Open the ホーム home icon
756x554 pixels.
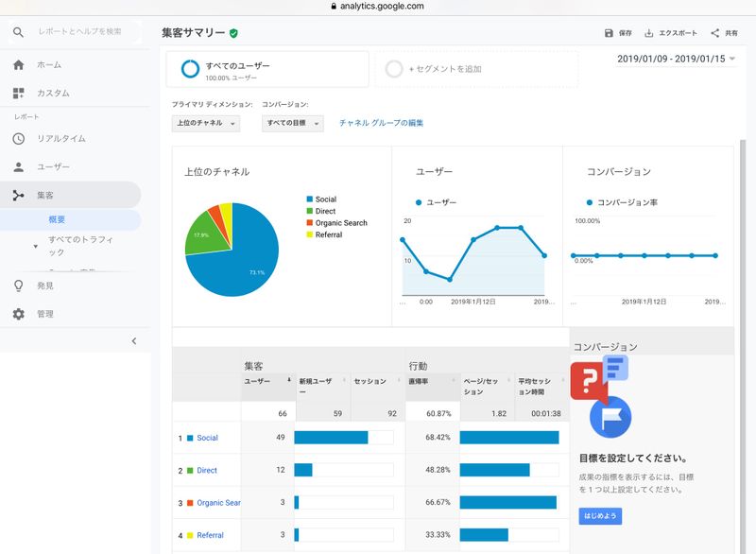coord(18,65)
